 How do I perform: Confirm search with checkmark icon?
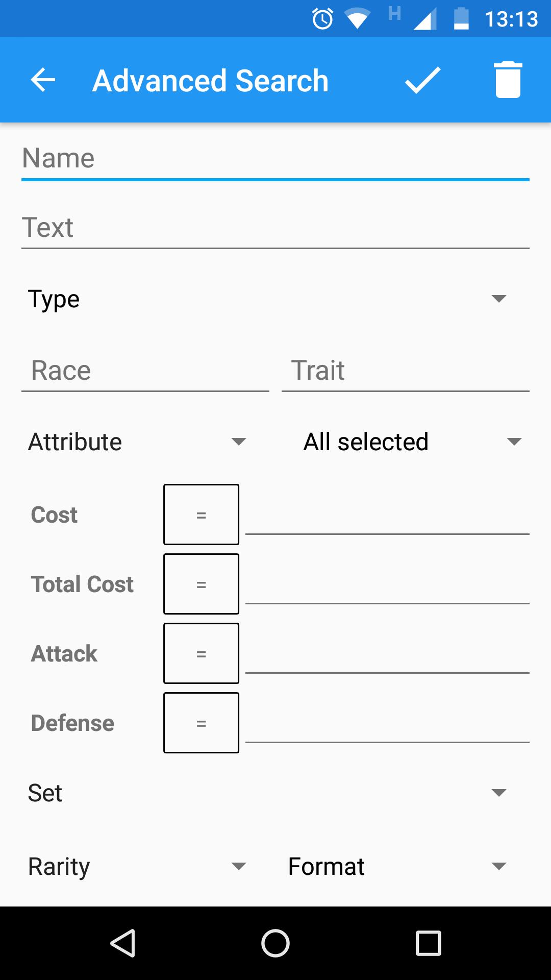tap(422, 80)
